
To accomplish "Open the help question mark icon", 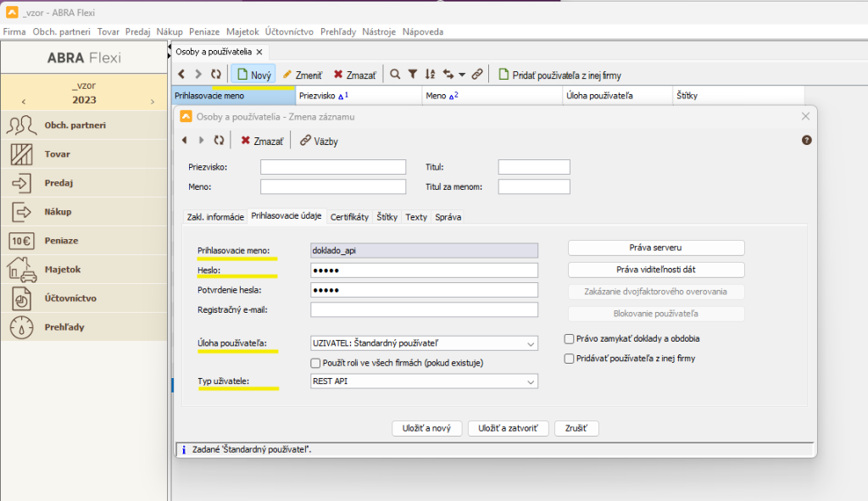I will click(807, 140).
